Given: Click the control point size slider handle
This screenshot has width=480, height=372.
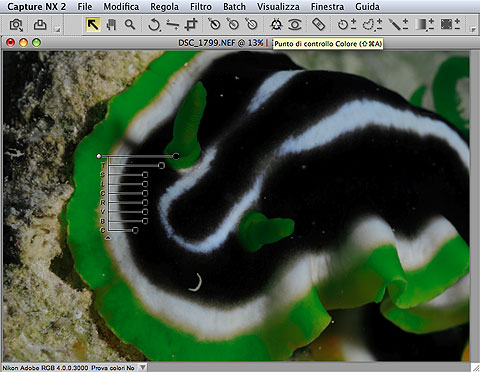Looking at the screenshot, I should [176, 156].
